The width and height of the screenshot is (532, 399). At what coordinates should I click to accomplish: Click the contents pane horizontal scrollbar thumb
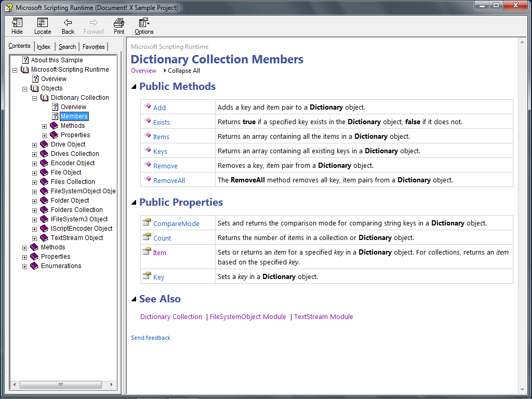[x=61, y=384]
